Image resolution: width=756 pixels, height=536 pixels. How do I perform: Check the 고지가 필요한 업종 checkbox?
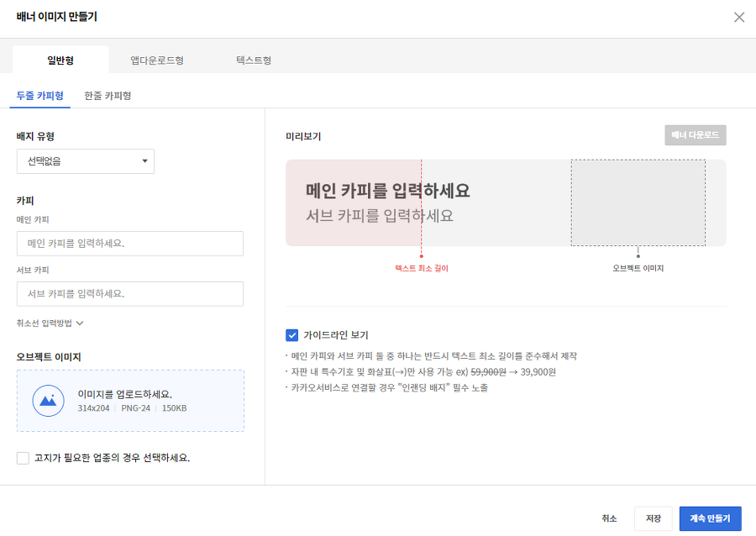point(23,458)
